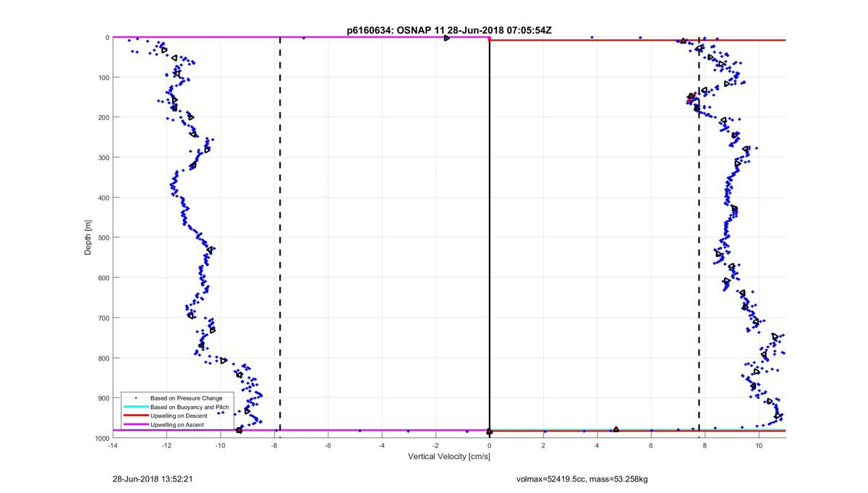This screenshot has width=868, height=493.
Task: Click x-axis tick label '-12'
Action: [x=166, y=446]
